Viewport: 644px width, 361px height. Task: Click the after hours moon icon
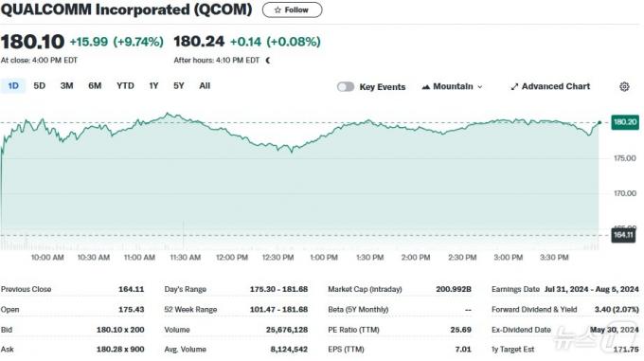click(x=268, y=61)
